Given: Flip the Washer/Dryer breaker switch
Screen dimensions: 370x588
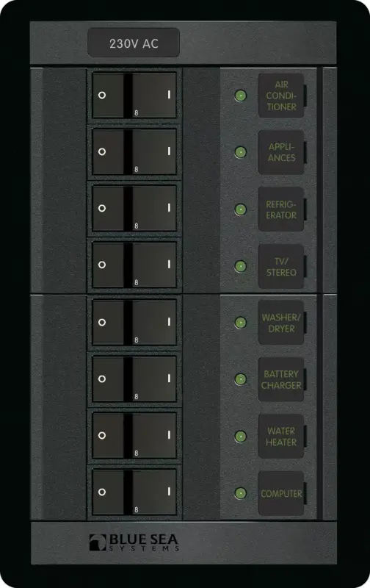Looking at the screenshot, I should tap(134, 322).
